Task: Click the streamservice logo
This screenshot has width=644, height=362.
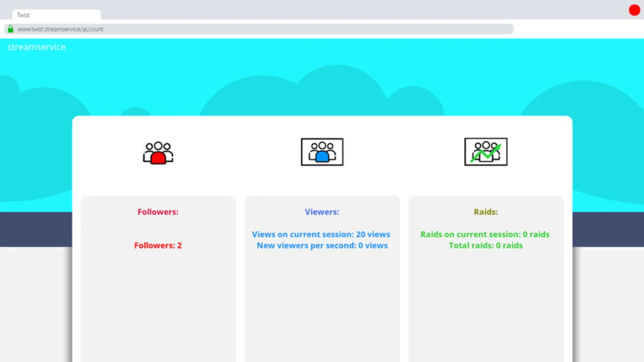Action: (x=36, y=47)
